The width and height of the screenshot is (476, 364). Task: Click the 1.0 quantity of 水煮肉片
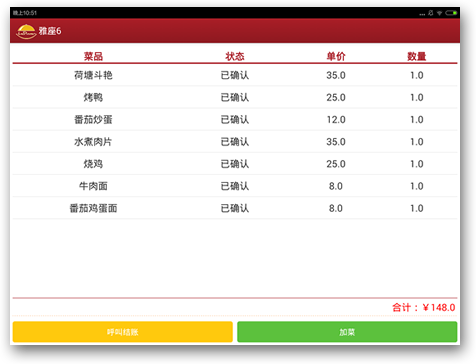(x=417, y=142)
